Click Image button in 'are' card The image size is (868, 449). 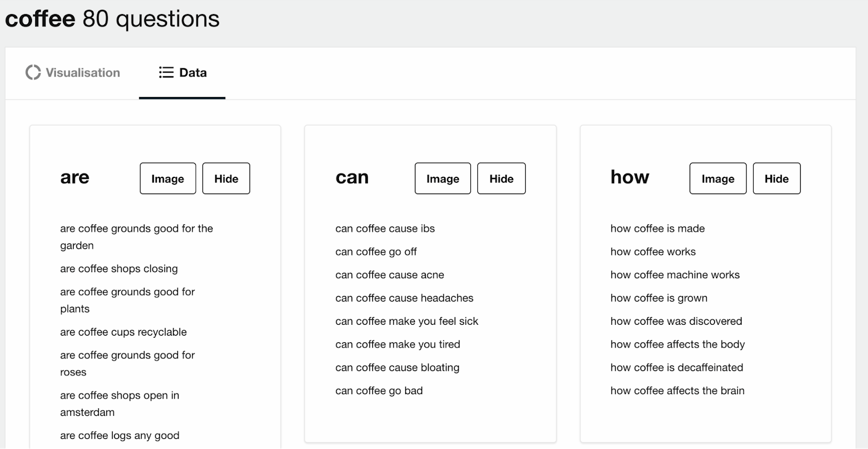coord(168,178)
